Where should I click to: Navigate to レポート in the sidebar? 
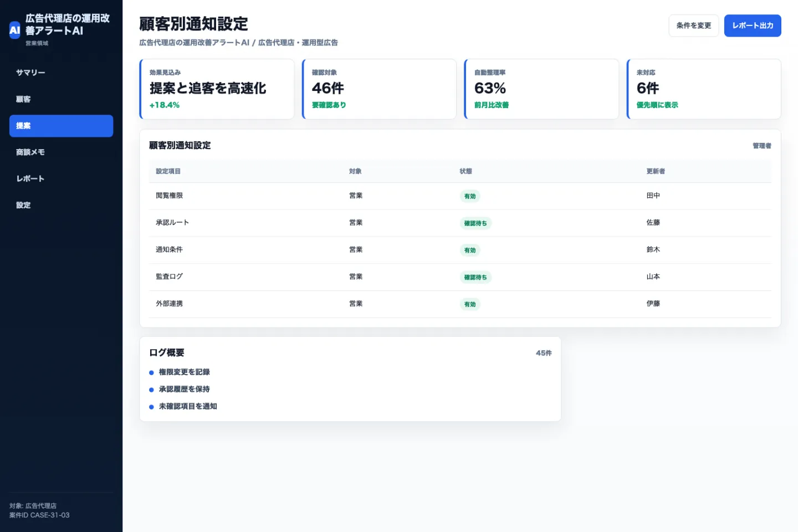61,178
